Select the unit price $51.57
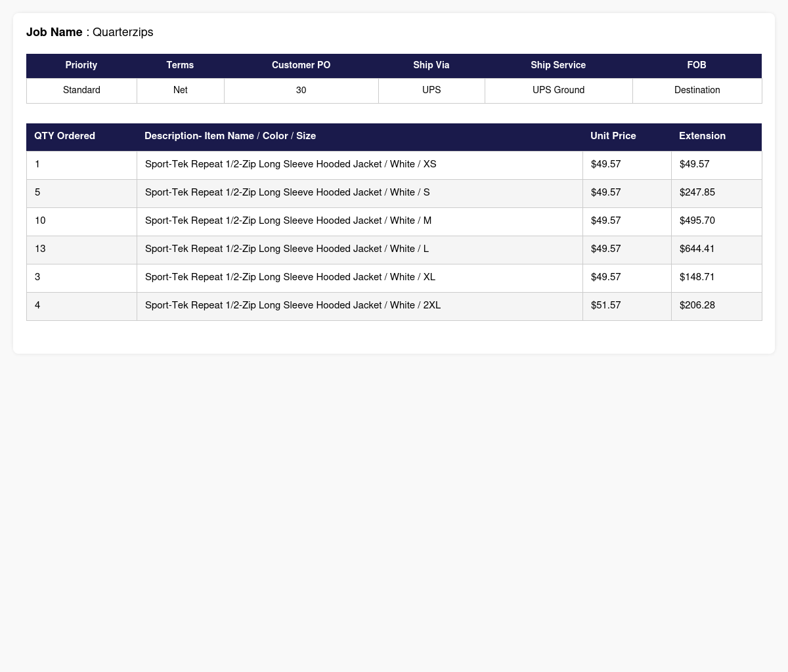Screen dimensions: 788x672 [627, 306]
